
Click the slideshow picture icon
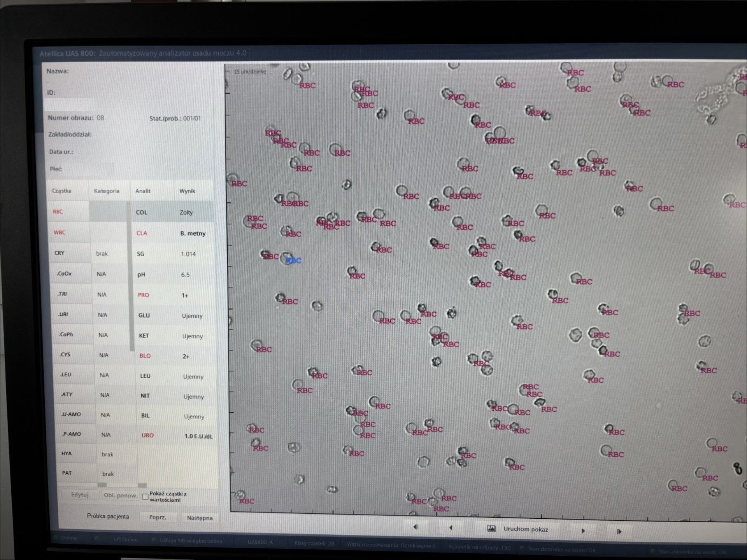point(491,528)
